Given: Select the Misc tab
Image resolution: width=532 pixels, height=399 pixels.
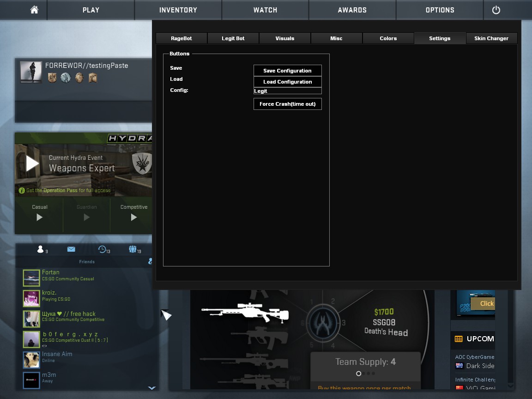Looking at the screenshot, I should tap(336, 38).
